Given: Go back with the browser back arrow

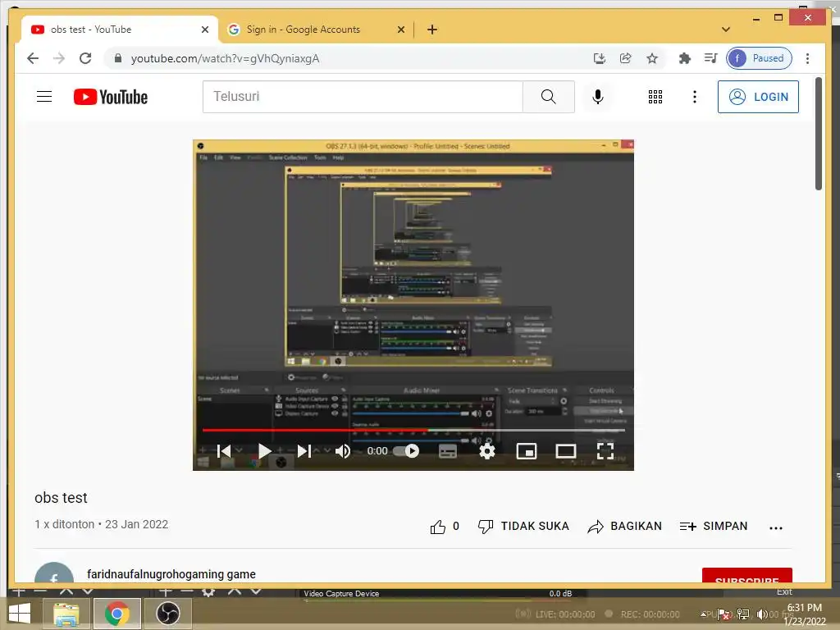Looking at the screenshot, I should tap(33, 58).
